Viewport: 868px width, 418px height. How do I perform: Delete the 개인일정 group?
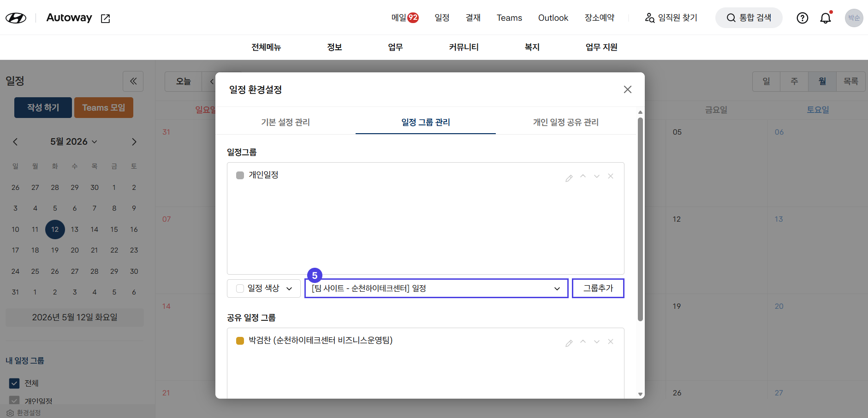click(611, 176)
